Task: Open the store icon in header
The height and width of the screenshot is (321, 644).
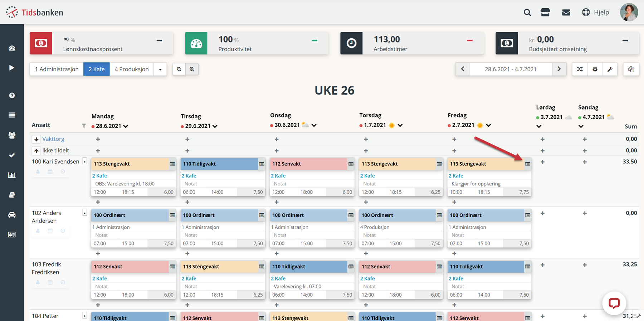Action: 545,13
